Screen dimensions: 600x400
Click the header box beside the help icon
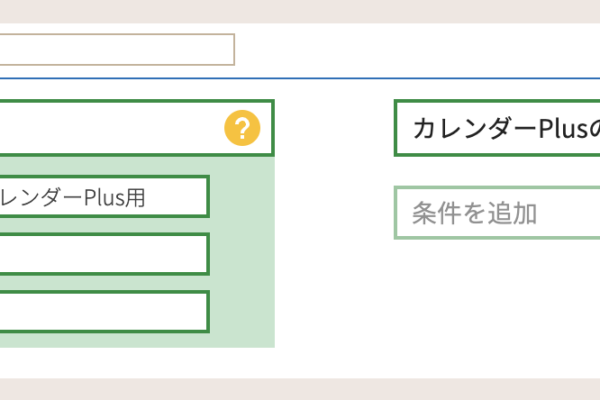coord(110,128)
